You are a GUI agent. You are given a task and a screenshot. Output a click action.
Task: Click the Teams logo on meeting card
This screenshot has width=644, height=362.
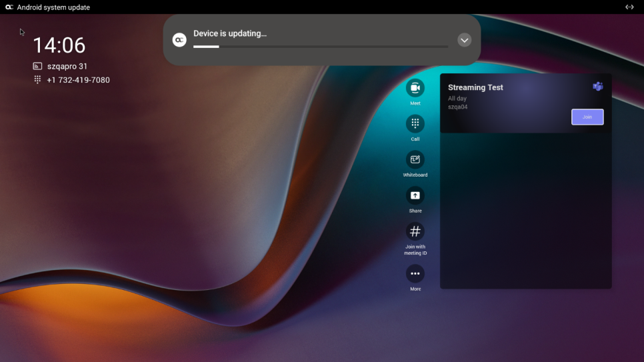(x=597, y=87)
